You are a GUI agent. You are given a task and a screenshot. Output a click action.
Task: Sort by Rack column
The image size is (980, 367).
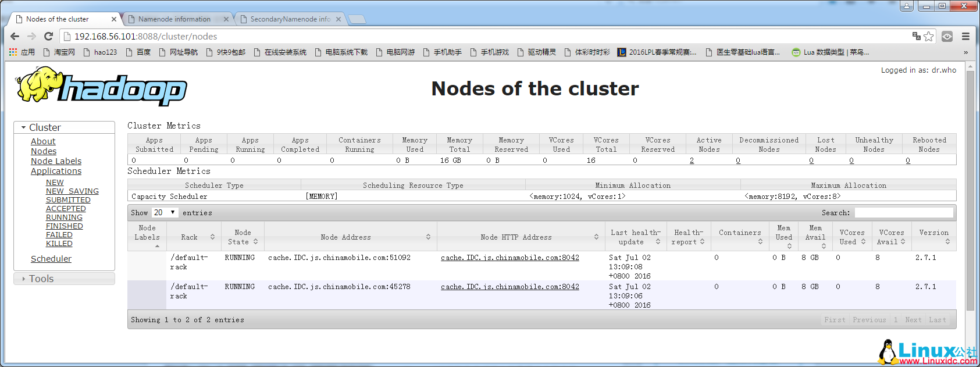coord(193,237)
